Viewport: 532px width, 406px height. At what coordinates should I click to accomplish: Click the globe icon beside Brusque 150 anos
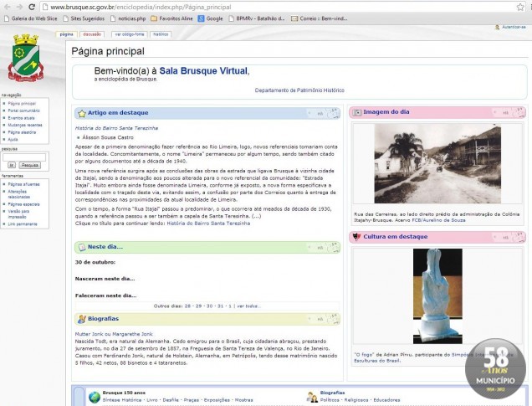tap(95, 397)
